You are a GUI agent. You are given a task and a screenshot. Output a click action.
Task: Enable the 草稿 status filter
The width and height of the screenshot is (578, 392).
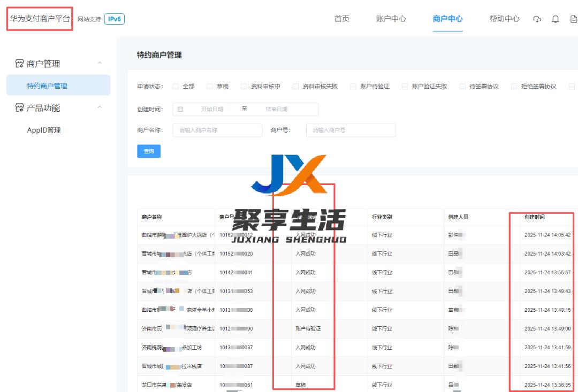(x=209, y=86)
